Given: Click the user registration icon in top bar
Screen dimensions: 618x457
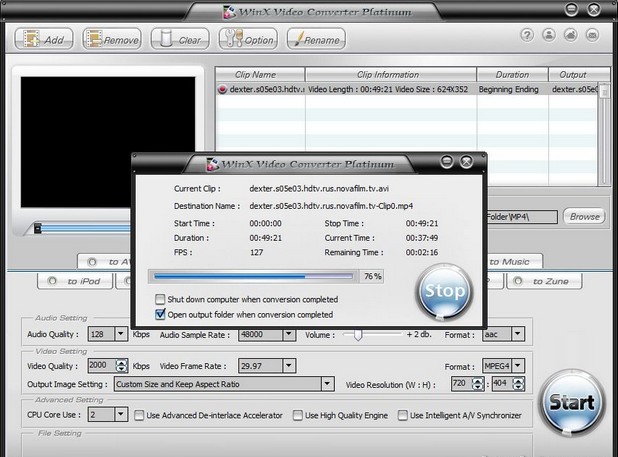Looking at the screenshot, I should (x=549, y=35).
